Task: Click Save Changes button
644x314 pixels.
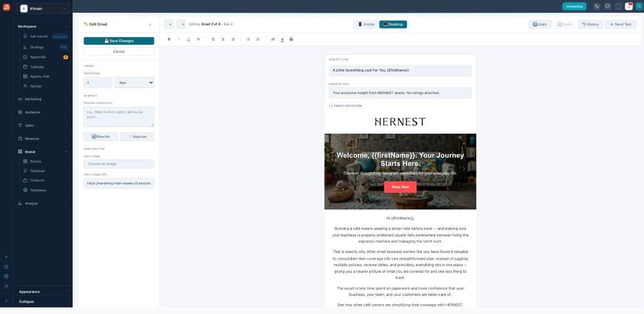Action: click(x=119, y=41)
